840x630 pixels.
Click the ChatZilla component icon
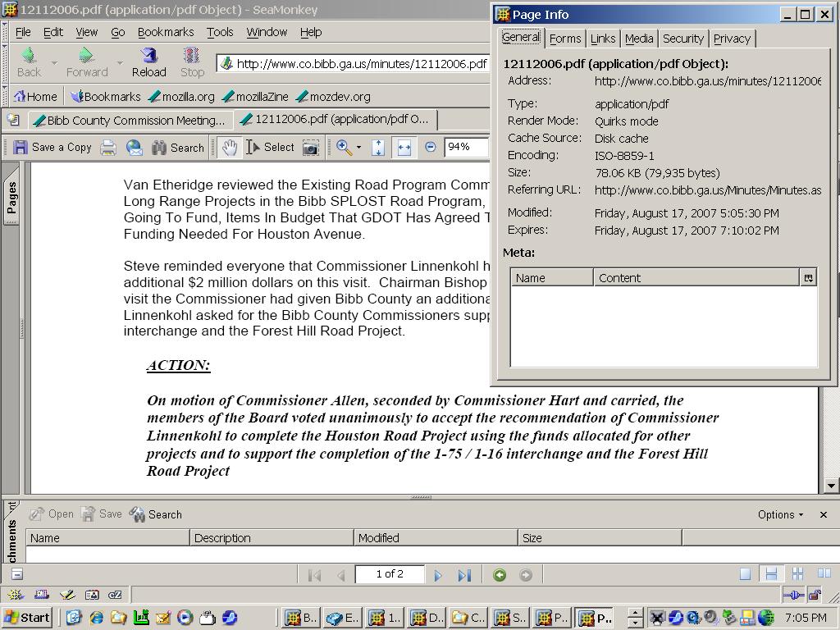click(x=115, y=595)
